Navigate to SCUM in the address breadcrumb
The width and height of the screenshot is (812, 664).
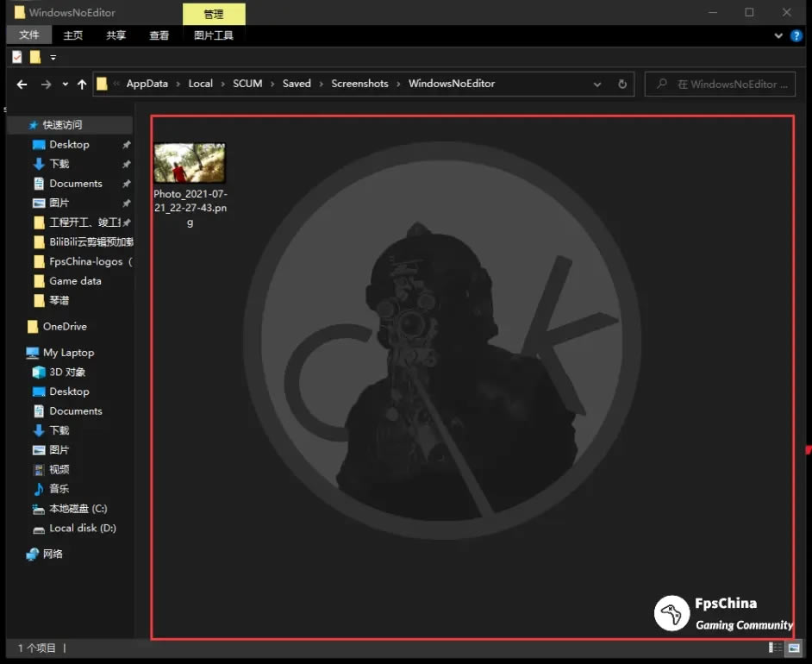pos(247,84)
